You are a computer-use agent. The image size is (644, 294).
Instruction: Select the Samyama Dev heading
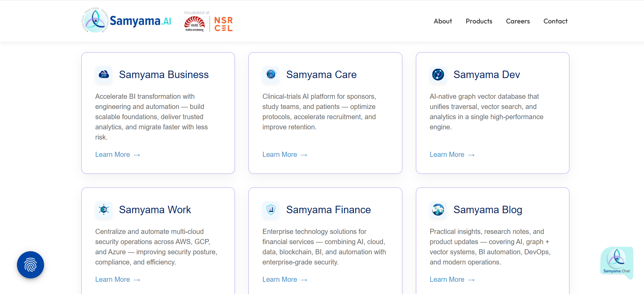(487, 74)
